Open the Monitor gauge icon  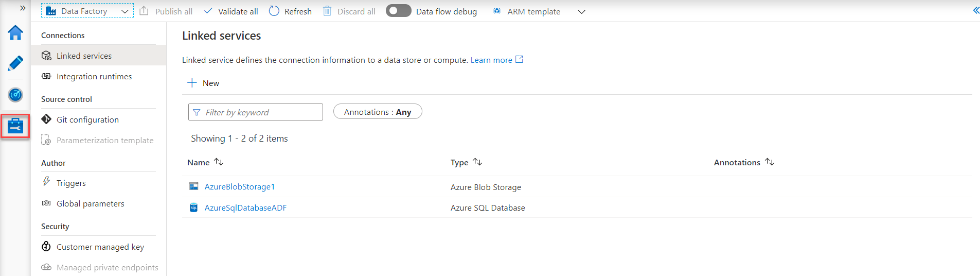point(15,95)
